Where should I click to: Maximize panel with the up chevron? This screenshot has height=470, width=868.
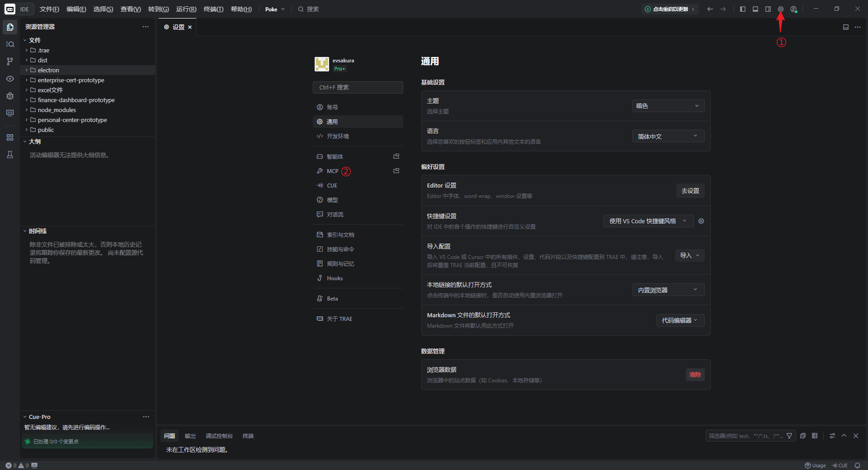(844, 436)
